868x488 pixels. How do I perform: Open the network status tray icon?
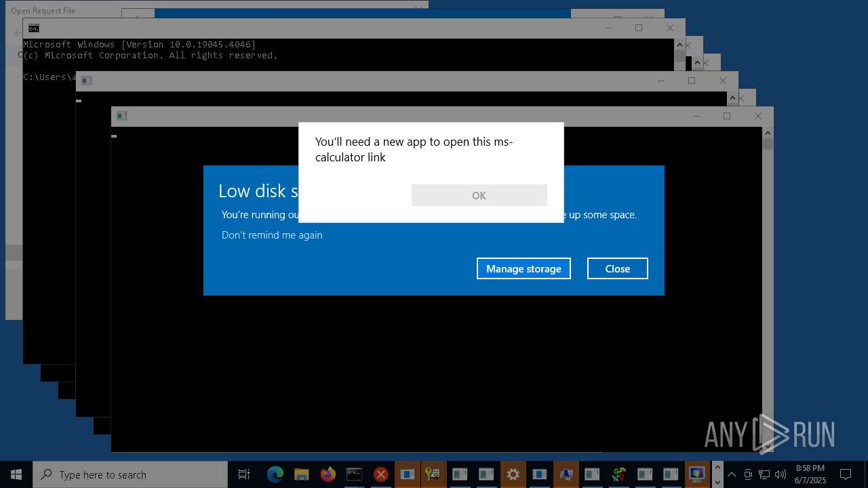(x=764, y=474)
